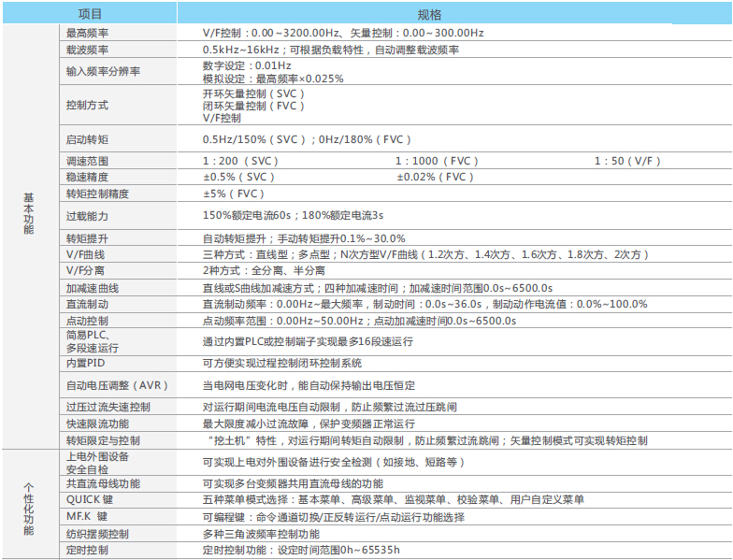Viewport: 733px width, 560px height.
Task: Click the 内置PID row label
Action: 86,363
